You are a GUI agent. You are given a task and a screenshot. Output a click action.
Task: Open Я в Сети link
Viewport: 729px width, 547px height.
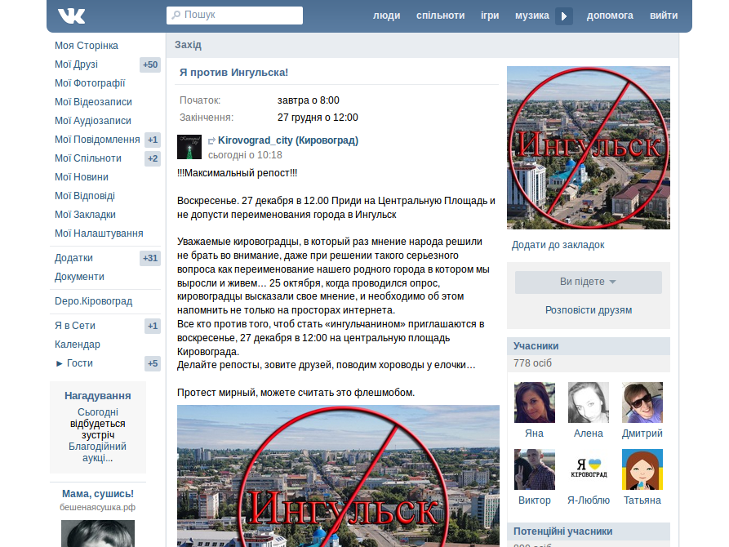[x=75, y=326]
